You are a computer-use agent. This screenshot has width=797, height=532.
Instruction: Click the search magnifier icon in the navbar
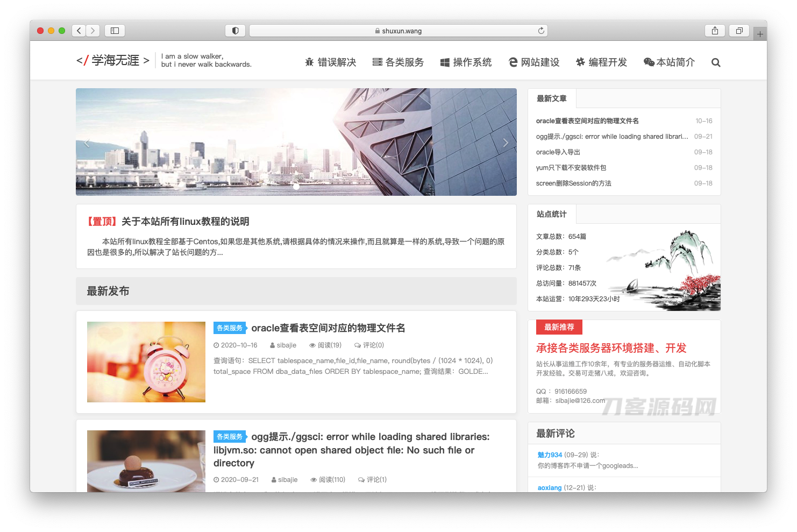pos(716,62)
